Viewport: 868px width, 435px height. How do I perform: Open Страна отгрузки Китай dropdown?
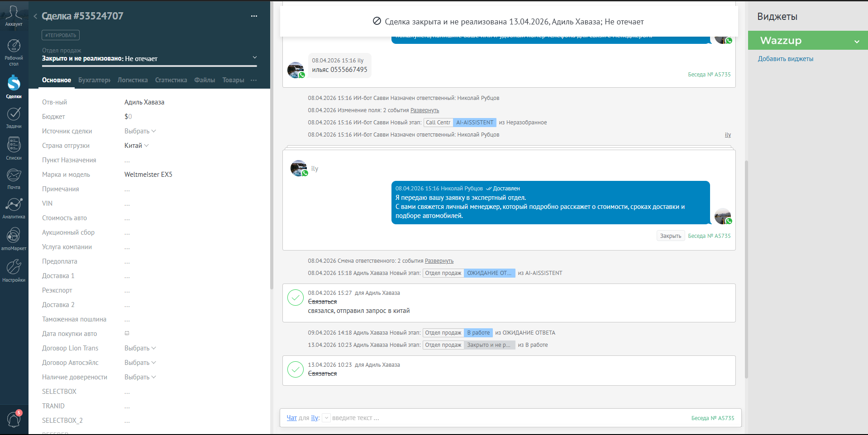tap(136, 146)
